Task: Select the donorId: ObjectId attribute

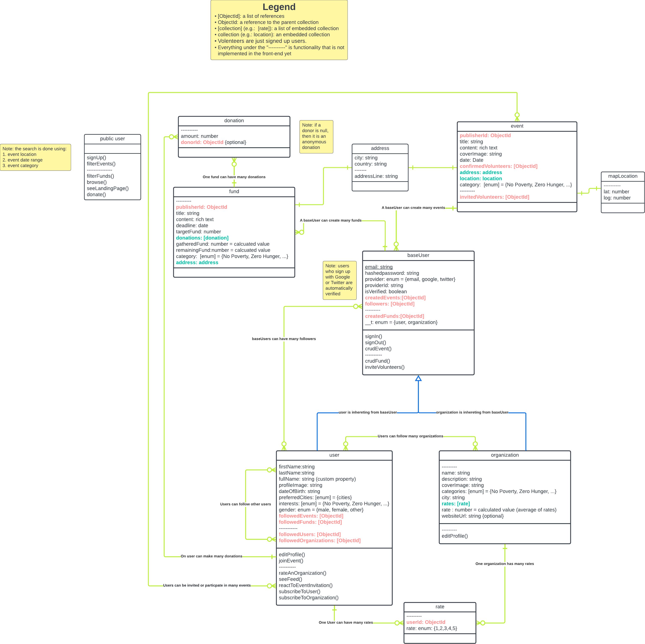Action: coord(202,142)
